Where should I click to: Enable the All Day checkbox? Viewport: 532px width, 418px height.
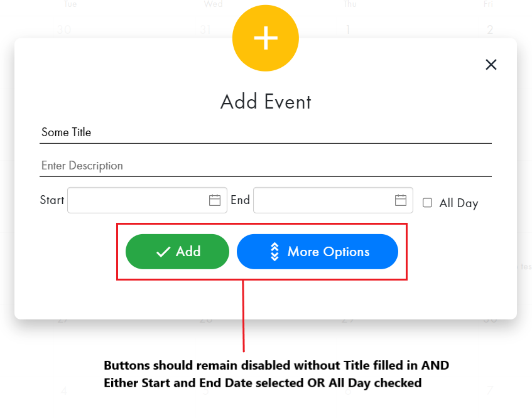(427, 202)
